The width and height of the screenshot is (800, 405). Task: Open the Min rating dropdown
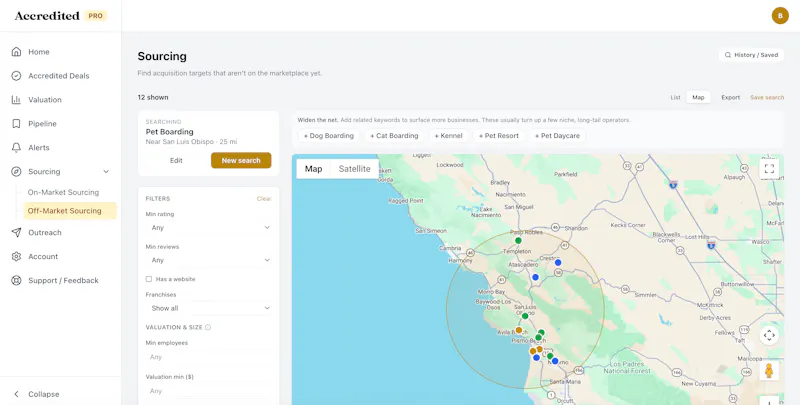click(x=209, y=227)
